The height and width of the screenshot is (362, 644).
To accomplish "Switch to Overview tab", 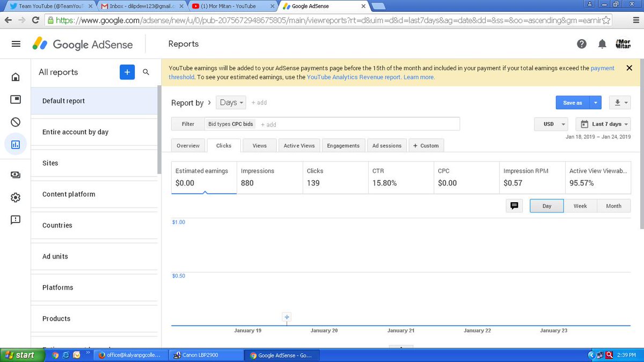I will pos(188,145).
